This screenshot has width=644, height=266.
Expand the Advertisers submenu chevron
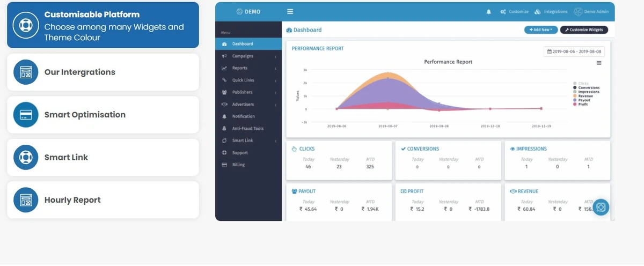[275, 105]
